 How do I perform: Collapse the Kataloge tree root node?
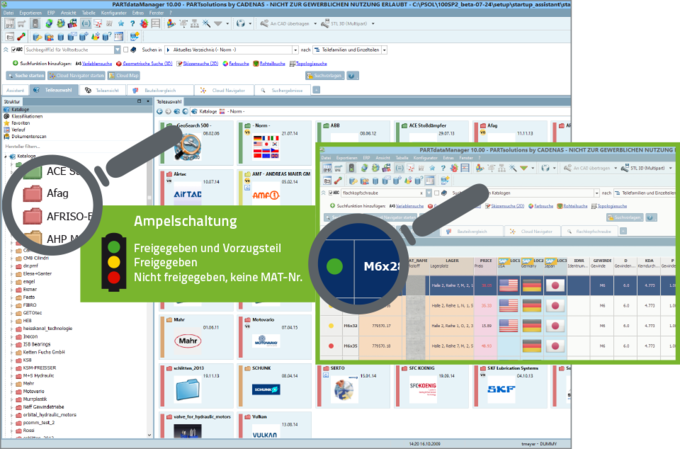[6, 156]
